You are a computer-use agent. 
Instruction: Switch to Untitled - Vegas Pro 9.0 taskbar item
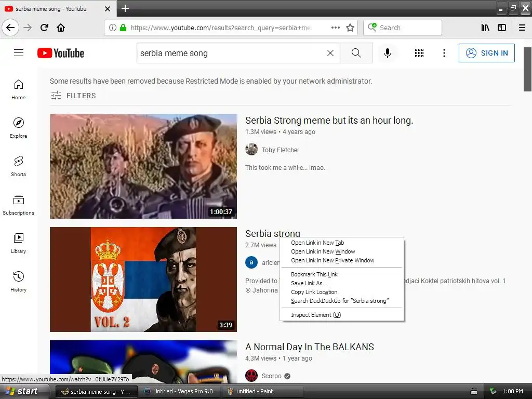(x=179, y=391)
